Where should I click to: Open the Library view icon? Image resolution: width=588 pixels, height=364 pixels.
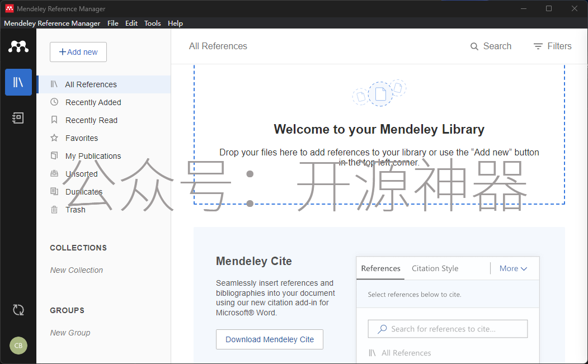point(18,82)
